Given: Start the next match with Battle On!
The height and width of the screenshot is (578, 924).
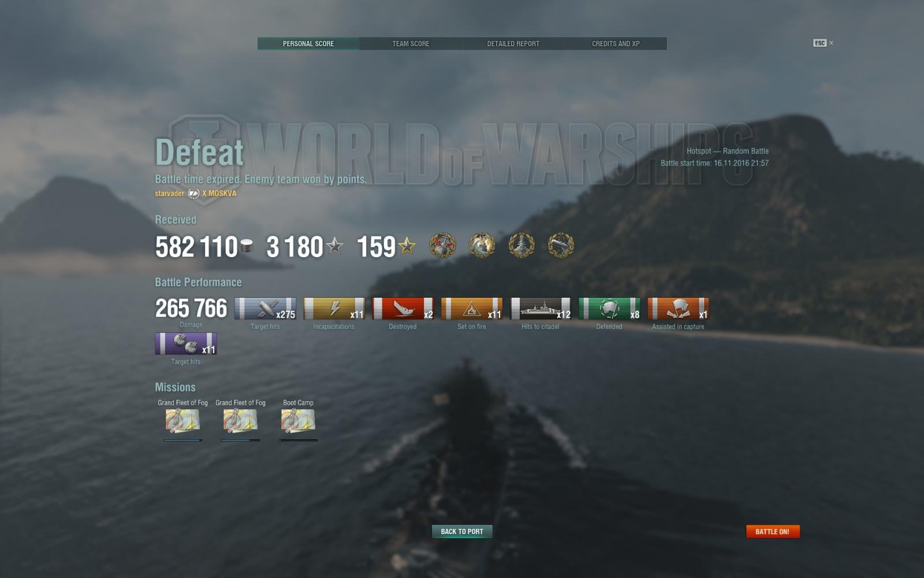Looking at the screenshot, I should [773, 531].
